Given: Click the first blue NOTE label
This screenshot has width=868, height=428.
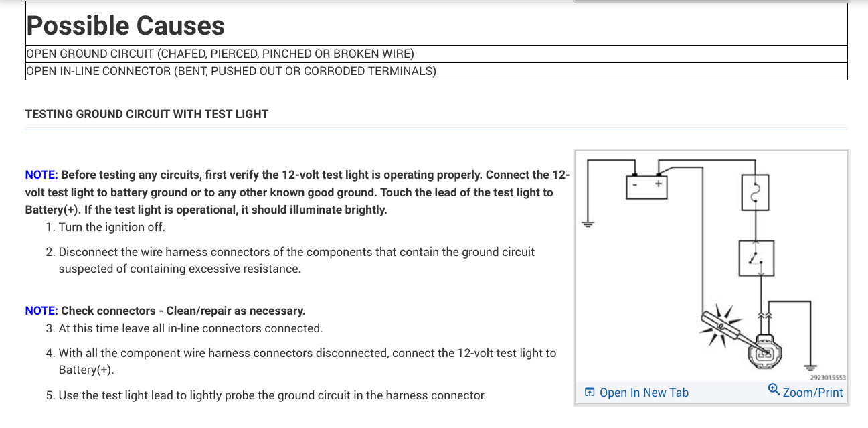Looking at the screenshot, I should (41, 175).
